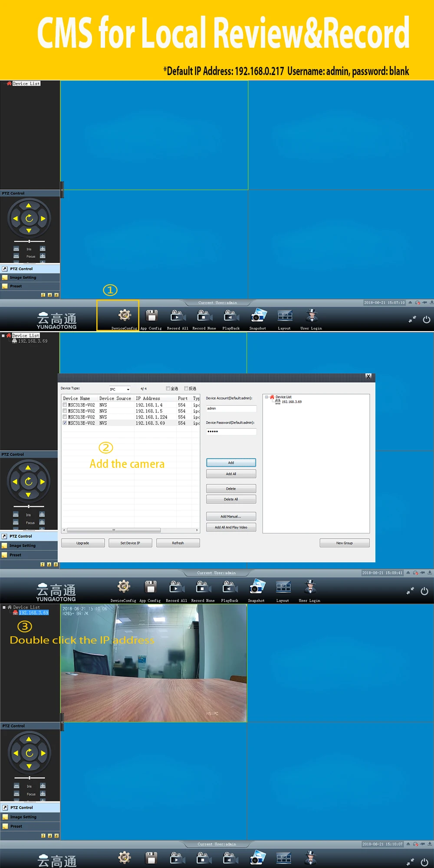
Task: Click the Set Device IP button
Action: (x=130, y=543)
